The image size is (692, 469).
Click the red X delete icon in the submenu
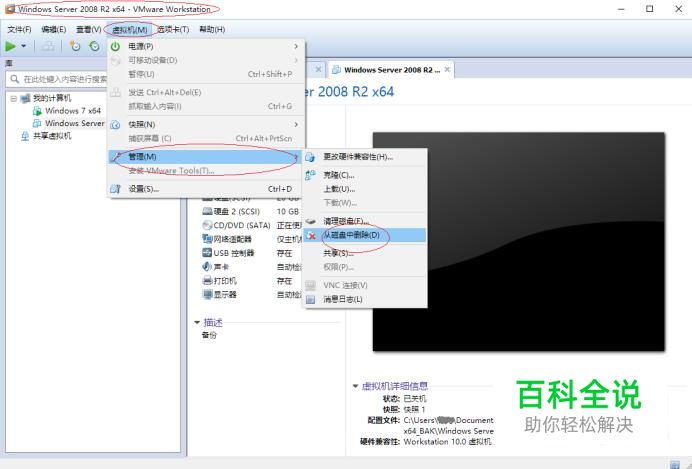(x=311, y=236)
